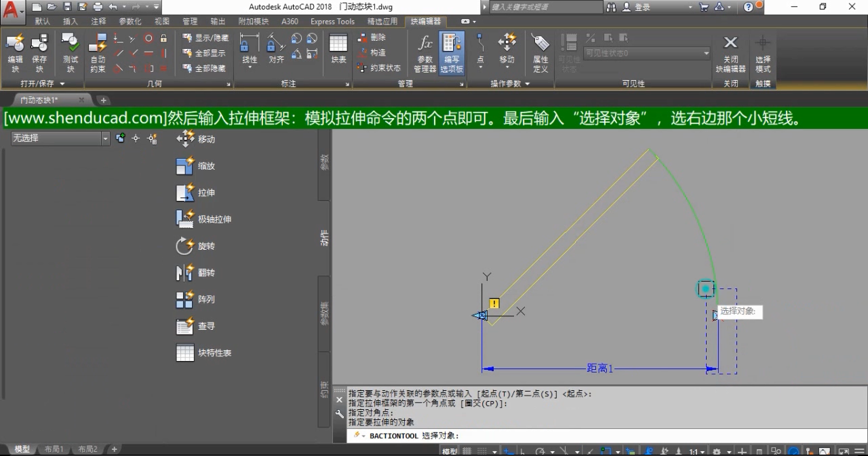Click the Open file folder icon
Viewport: 868px width, 456px height.
(52, 7)
